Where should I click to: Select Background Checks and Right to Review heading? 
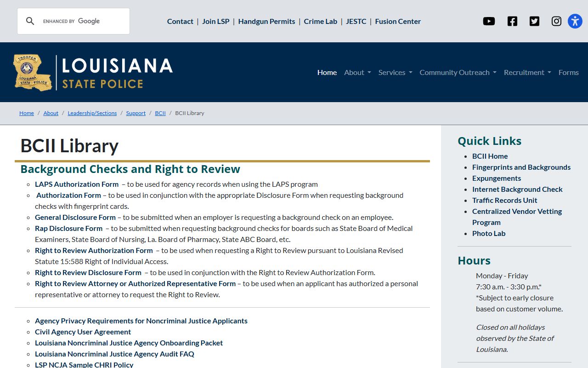130,169
